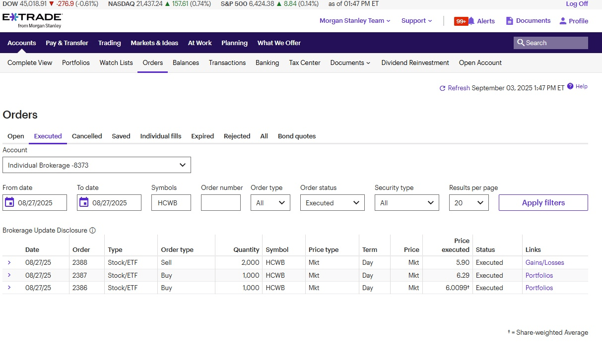Click the Refresh circular arrow icon

pyautogui.click(x=442, y=88)
